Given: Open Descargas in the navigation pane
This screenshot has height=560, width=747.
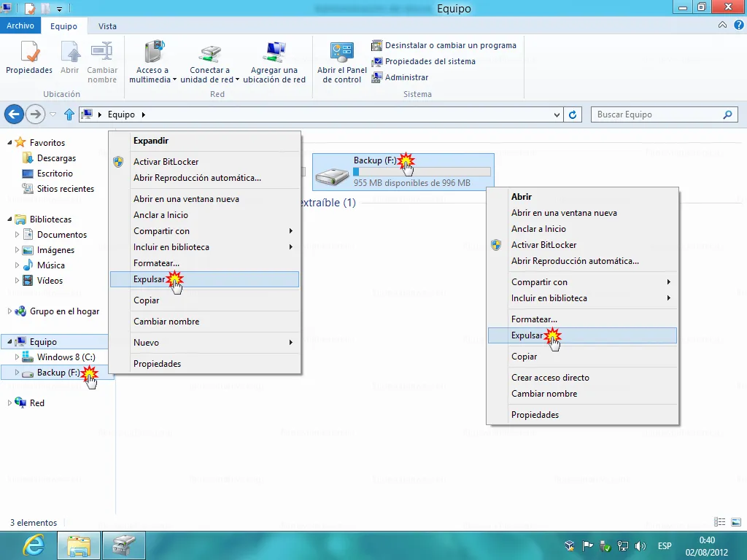Looking at the screenshot, I should click(56, 158).
